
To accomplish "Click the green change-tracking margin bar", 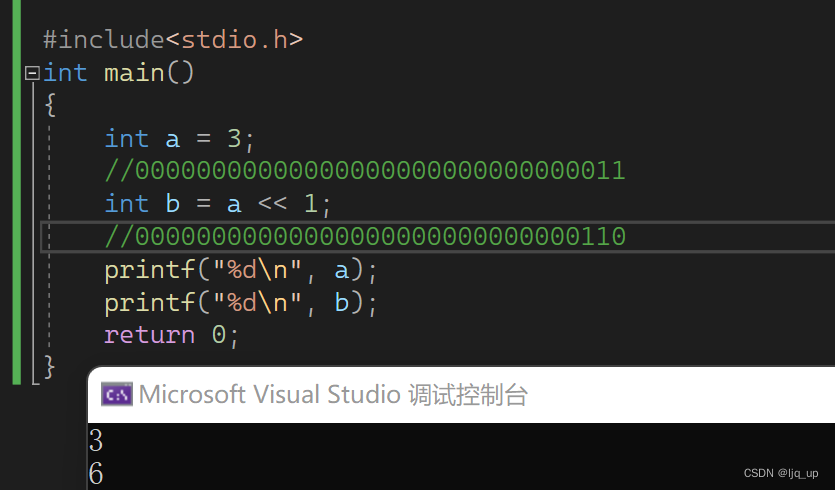I will 17,192.
